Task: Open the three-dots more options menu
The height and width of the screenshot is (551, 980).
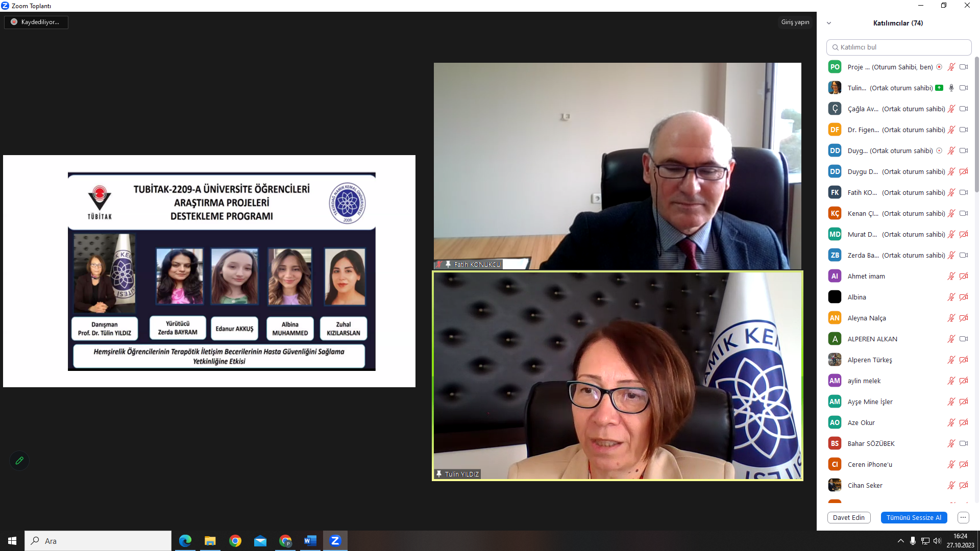Action: pos(963,517)
